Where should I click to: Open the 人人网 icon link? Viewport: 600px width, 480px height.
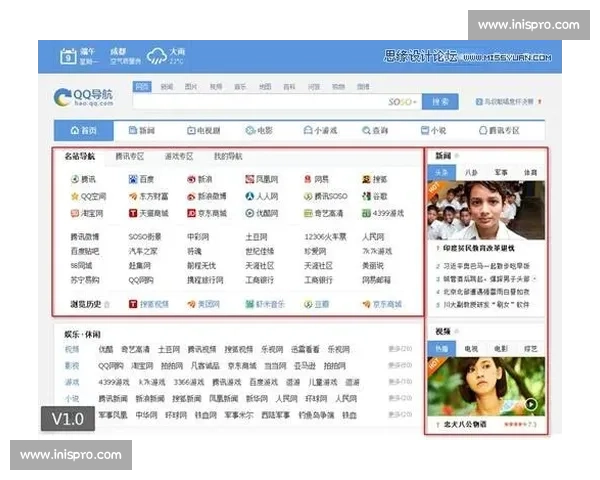(249, 196)
